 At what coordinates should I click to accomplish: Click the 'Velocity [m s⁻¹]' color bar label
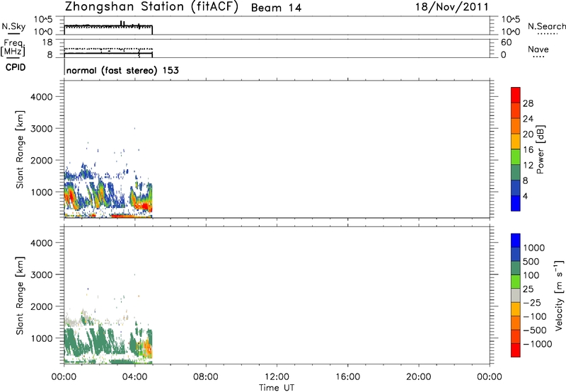click(558, 295)
